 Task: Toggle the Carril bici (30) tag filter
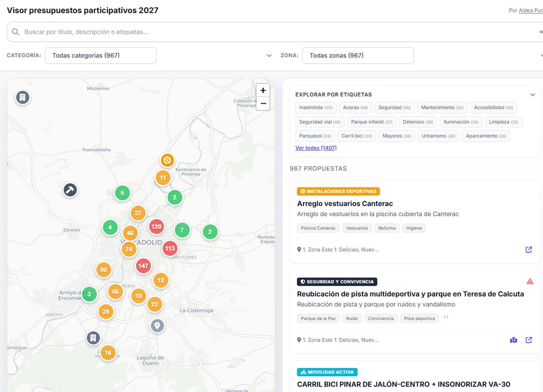coord(357,136)
